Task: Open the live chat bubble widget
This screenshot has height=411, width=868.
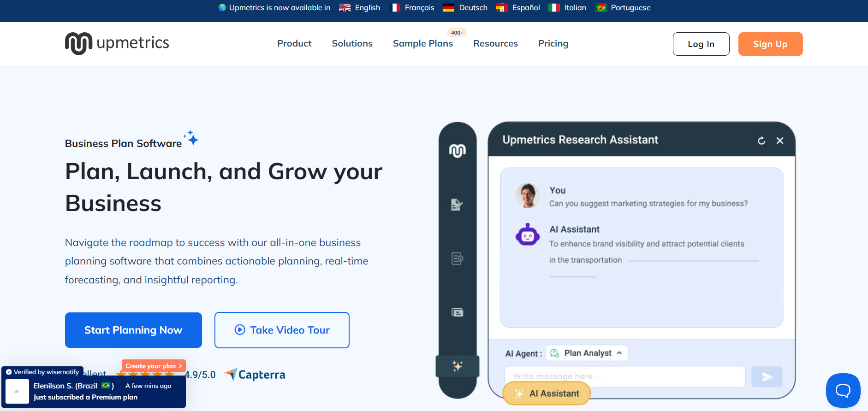Action: 843,391
